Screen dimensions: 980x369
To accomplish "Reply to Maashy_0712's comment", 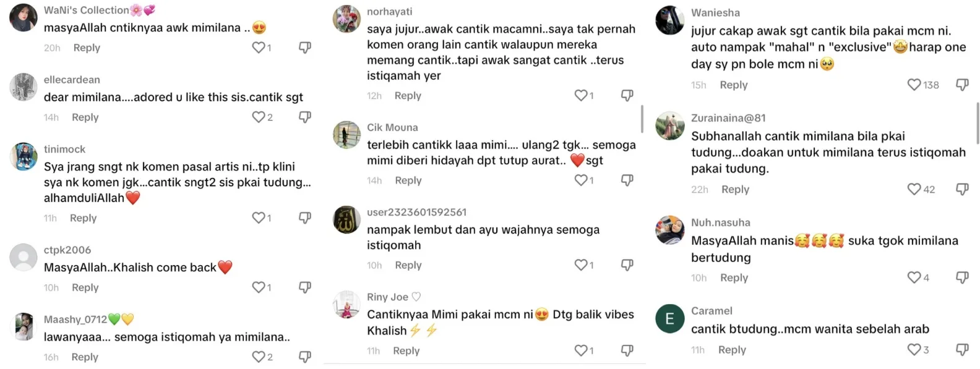I will point(85,357).
